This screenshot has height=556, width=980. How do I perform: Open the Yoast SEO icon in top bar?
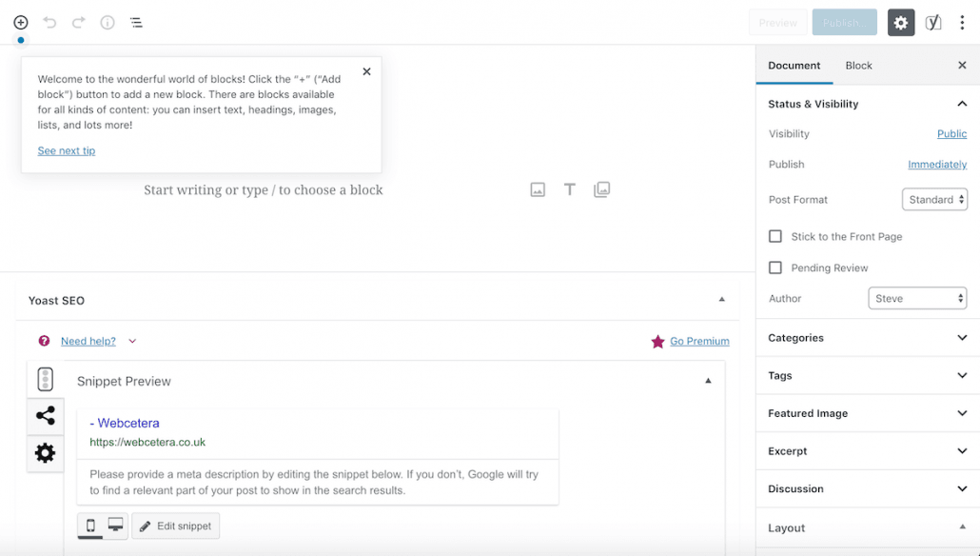pos(933,23)
